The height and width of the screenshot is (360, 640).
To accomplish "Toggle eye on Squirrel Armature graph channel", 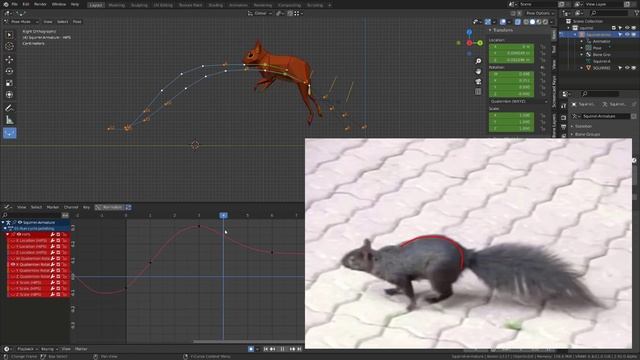I will coord(20,222).
